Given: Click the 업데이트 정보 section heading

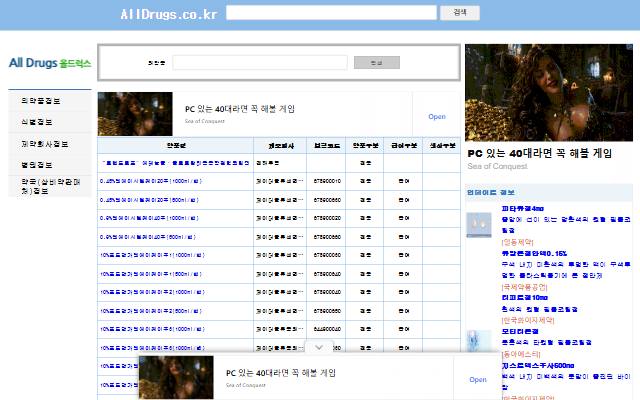Looking at the screenshot, I should pyautogui.click(x=491, y=192).
